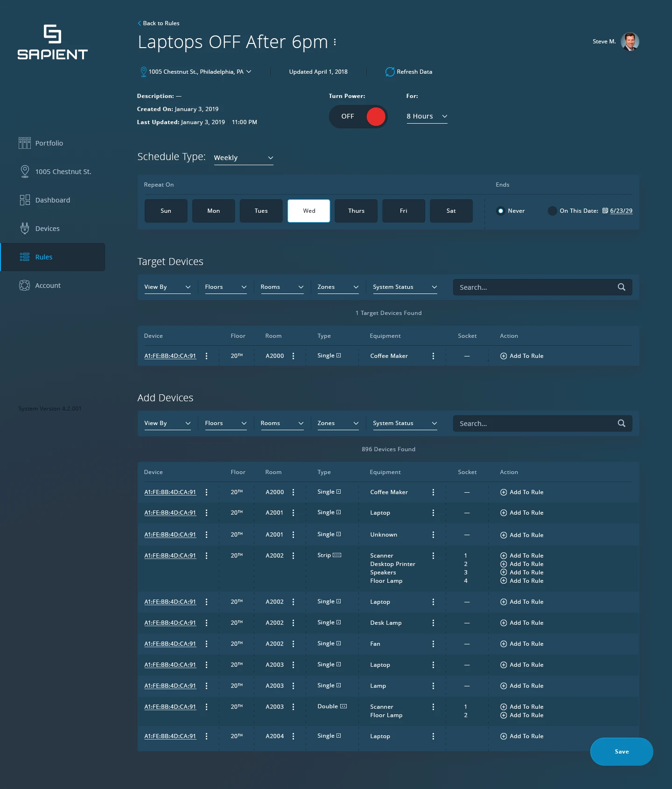The height and width of the screenshot is (789, 672).
Task: Click the Account lifebuoy icon in sidebar
Action: click(x=25, y=286)
